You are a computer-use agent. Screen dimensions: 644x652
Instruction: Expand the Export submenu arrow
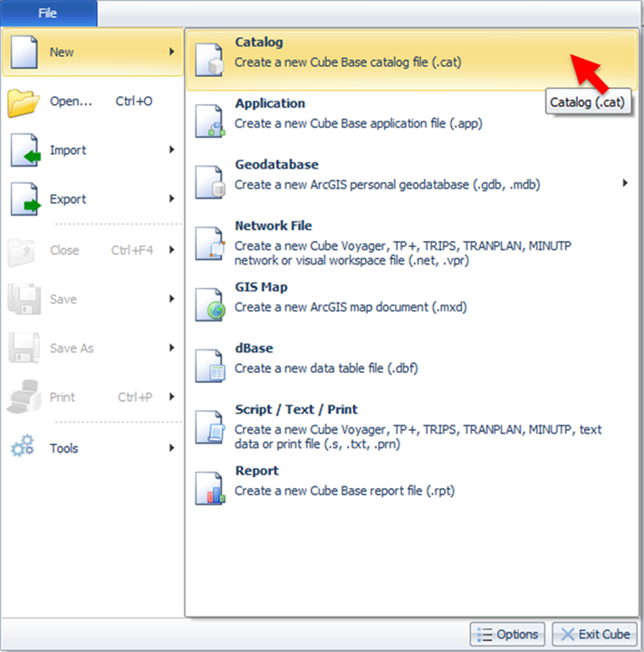[171, 198]
